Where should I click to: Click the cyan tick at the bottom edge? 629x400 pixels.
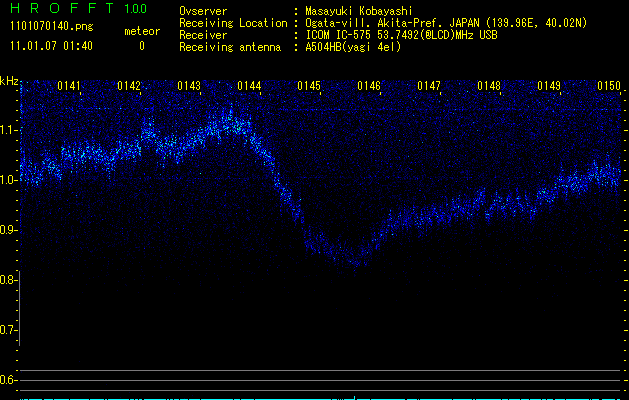pyautogui.click(x=355, y=397)
